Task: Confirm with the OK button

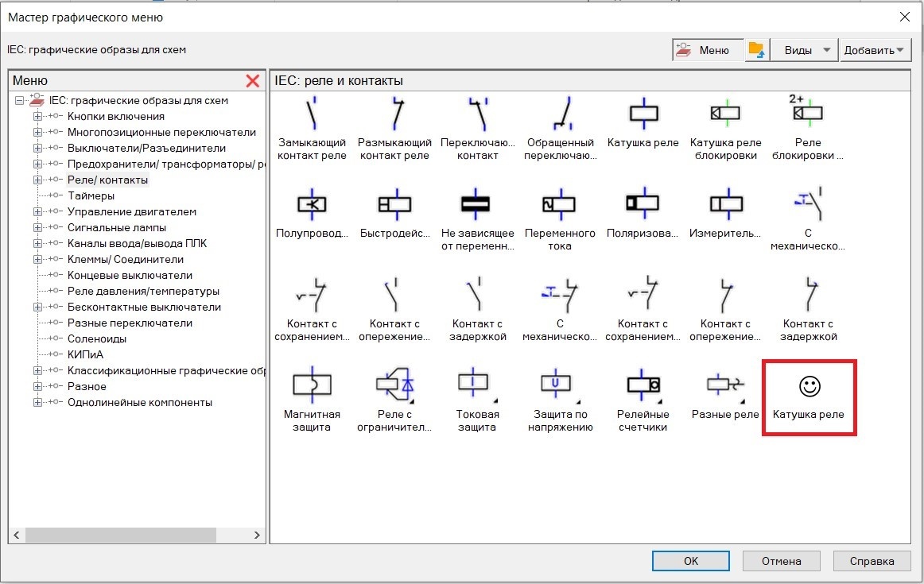Action: 691,561
